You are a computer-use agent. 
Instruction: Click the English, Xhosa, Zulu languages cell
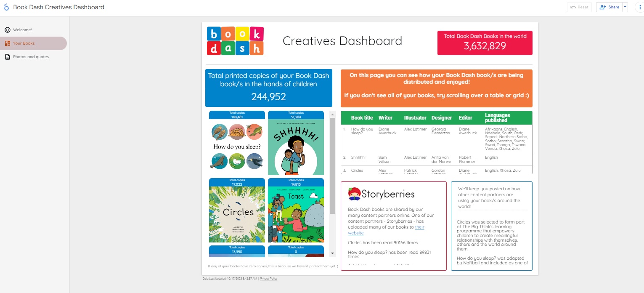[503, 170]
